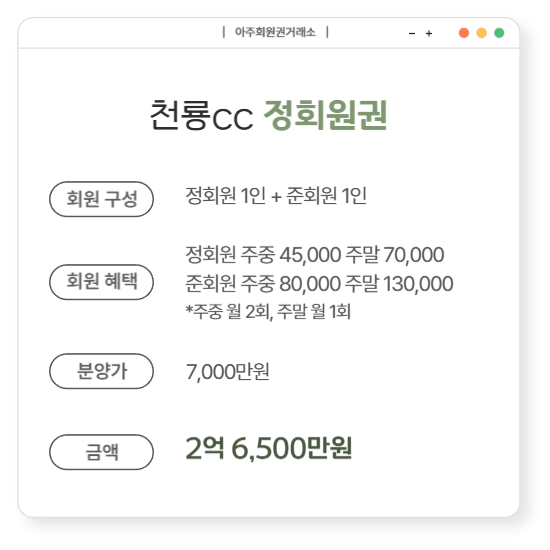Click the green circle window dot

[x=499, y=33]
